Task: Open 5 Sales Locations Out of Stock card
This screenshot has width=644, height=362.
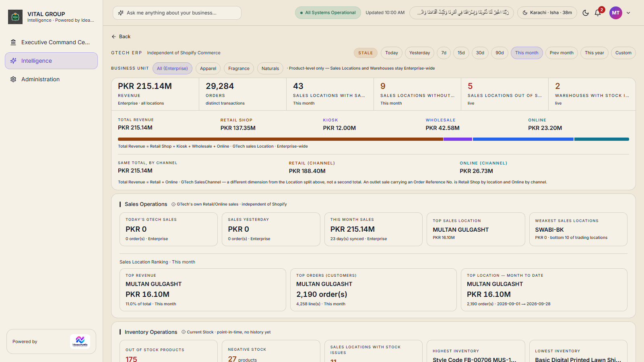Action: [x=505, y=94]
